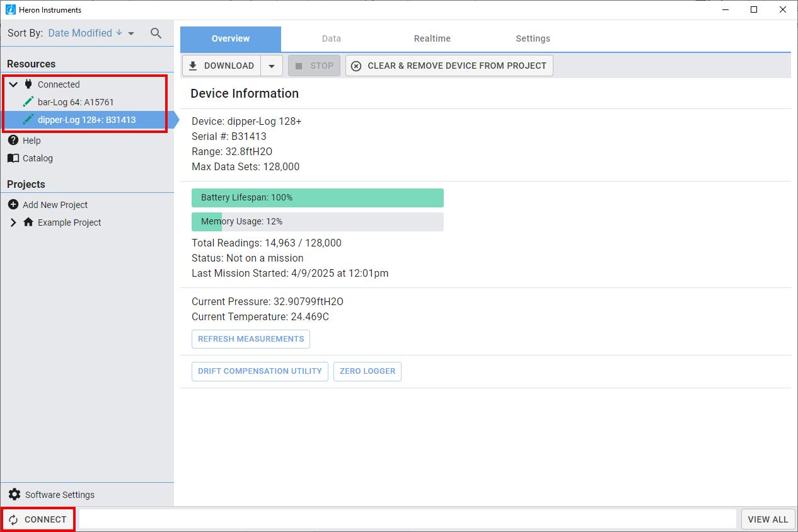Click 'Current Pressure: 32.90799ftH2O' text
The image size is (798, 532).
[x=267, y=301]
